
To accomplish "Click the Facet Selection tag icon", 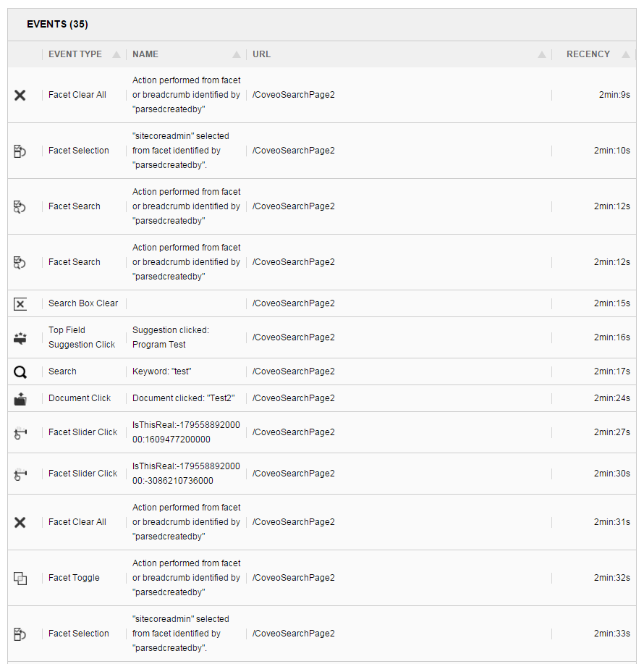I will [20, 150].
